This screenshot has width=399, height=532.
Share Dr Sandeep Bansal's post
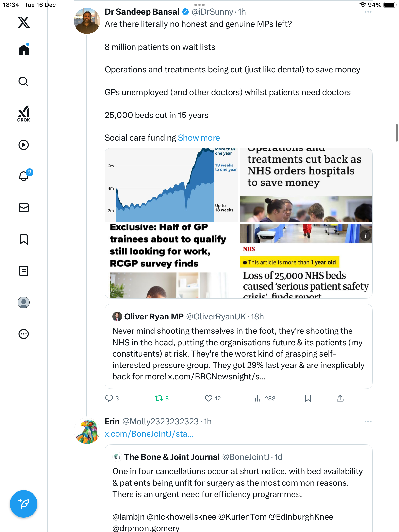click(x=340, y=398)
